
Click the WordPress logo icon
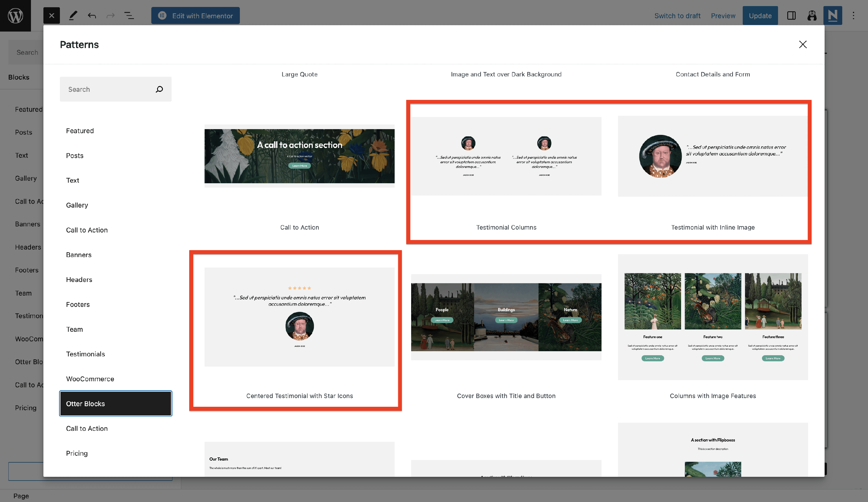[x=16, y=16]
